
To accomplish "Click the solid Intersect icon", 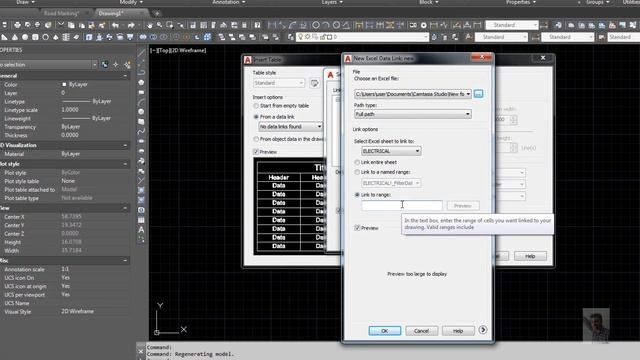I will coord(163,37).
